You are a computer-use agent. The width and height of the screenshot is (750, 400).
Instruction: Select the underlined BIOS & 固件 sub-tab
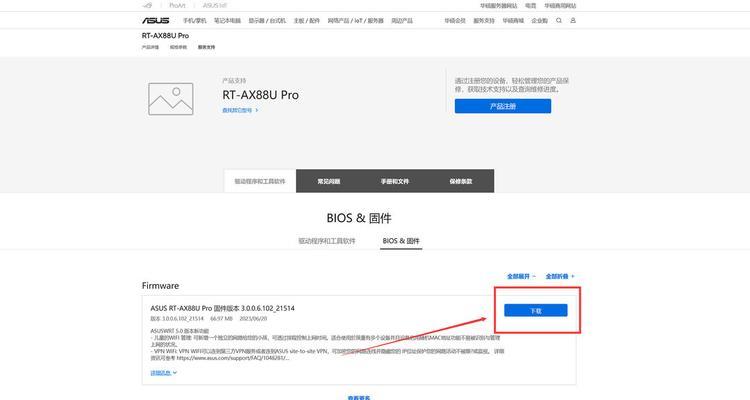coord(401,241)
